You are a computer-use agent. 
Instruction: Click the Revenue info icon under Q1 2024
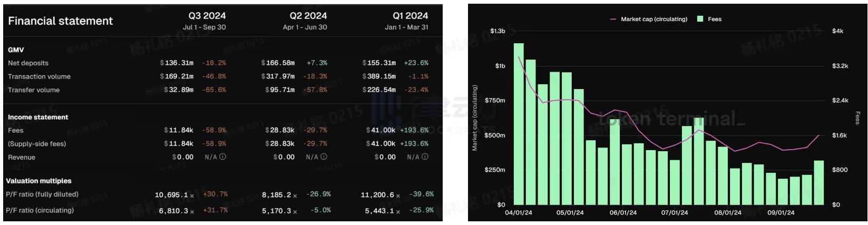[425, 157]
